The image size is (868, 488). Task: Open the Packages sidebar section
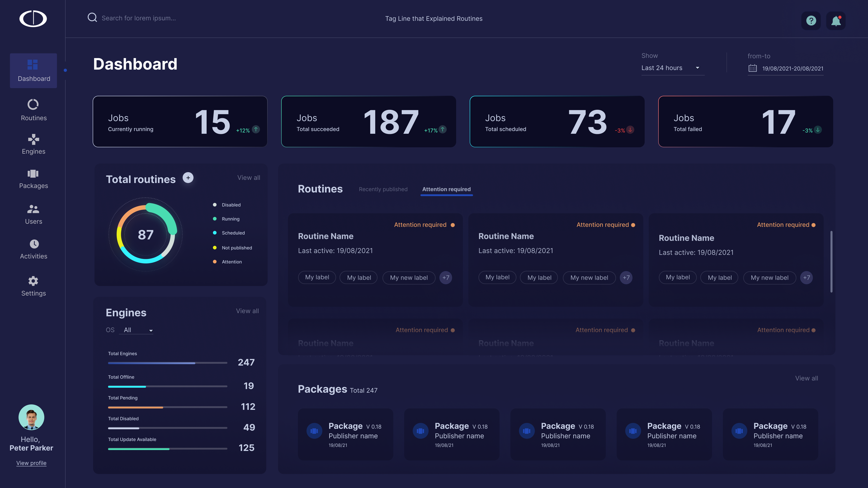click(x=33, y=179)
